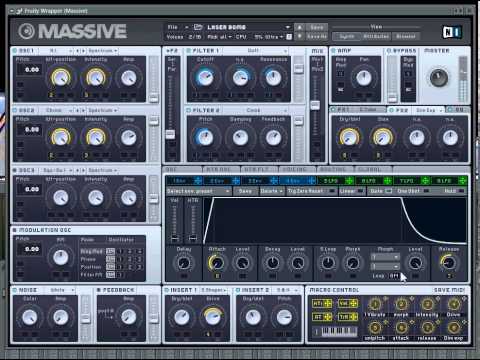Screen dimensions: 480x360
Task: Click the mini keyboard in Macro Control
Action: click(339, 331)
